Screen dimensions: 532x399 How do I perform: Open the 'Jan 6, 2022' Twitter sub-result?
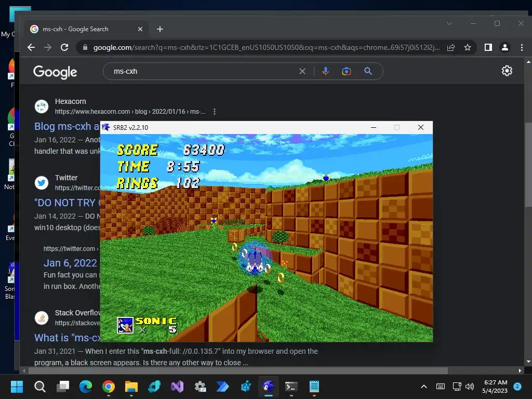point(70,263)
